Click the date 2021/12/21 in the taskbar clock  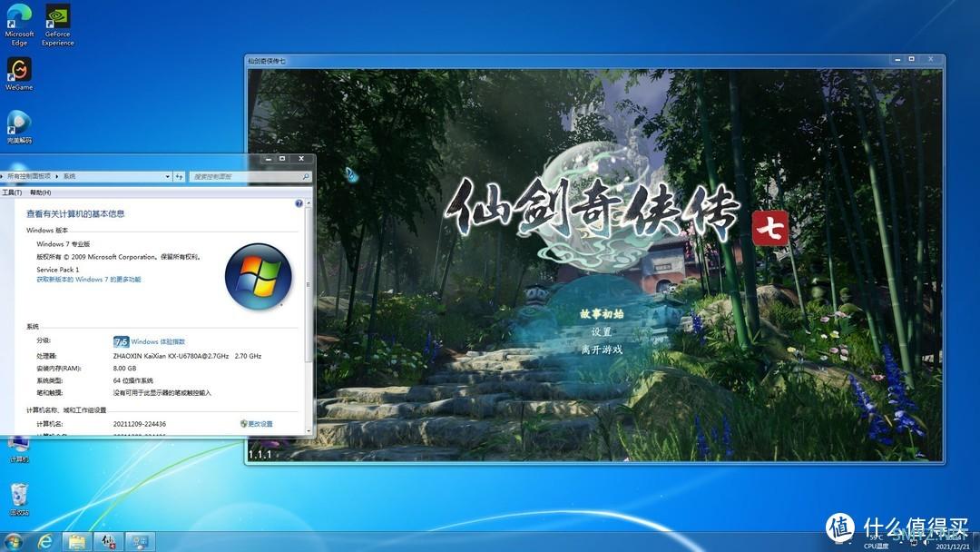tap(953, 547)
